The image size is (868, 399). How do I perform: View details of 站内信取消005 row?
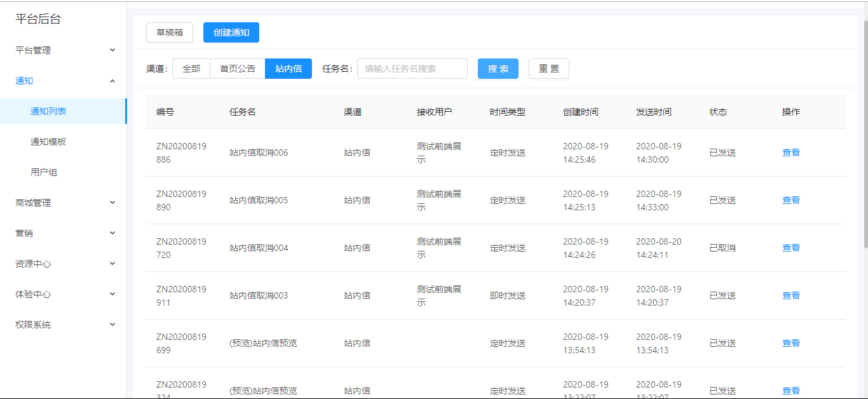[x=791, y=200]
